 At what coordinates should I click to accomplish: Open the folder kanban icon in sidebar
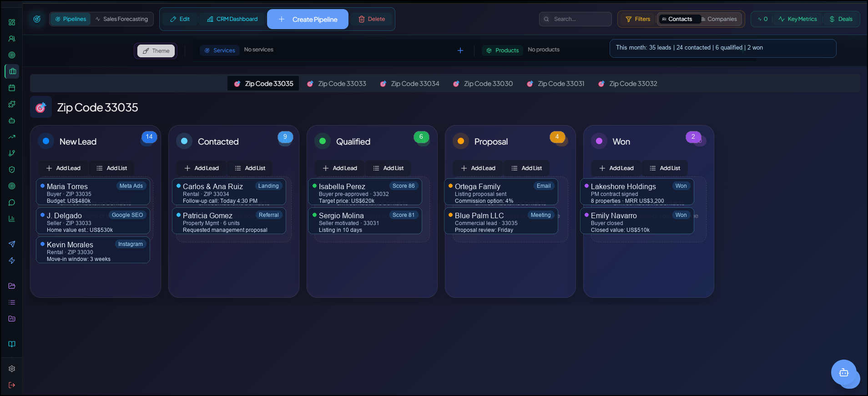coord(12,319)
